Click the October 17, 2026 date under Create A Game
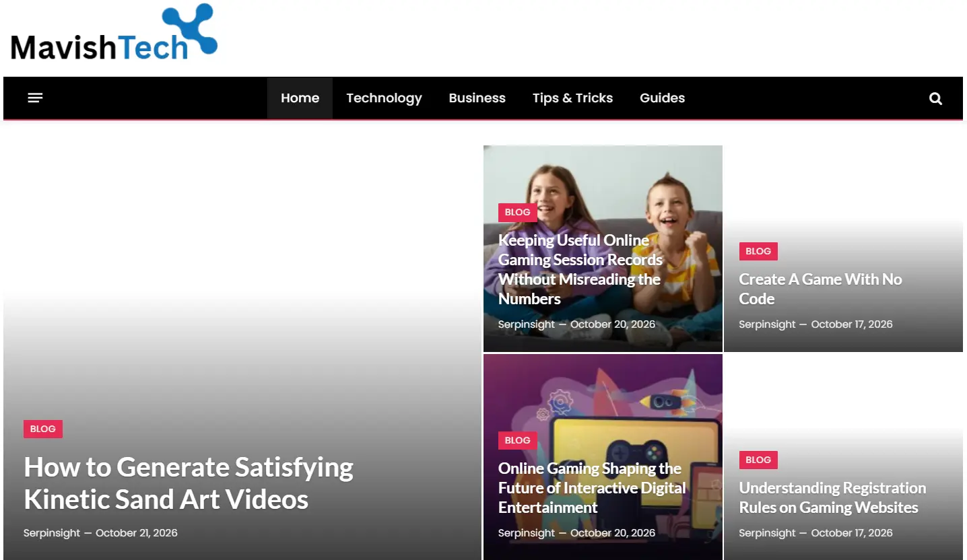Screen dimensions: 967x560 (x=852, y=324)
